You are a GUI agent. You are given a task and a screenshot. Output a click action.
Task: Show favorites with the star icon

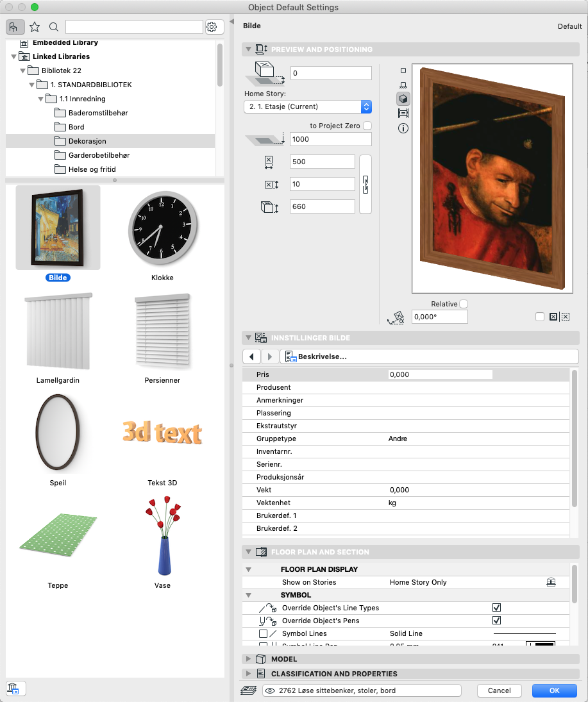coord(35,28)
